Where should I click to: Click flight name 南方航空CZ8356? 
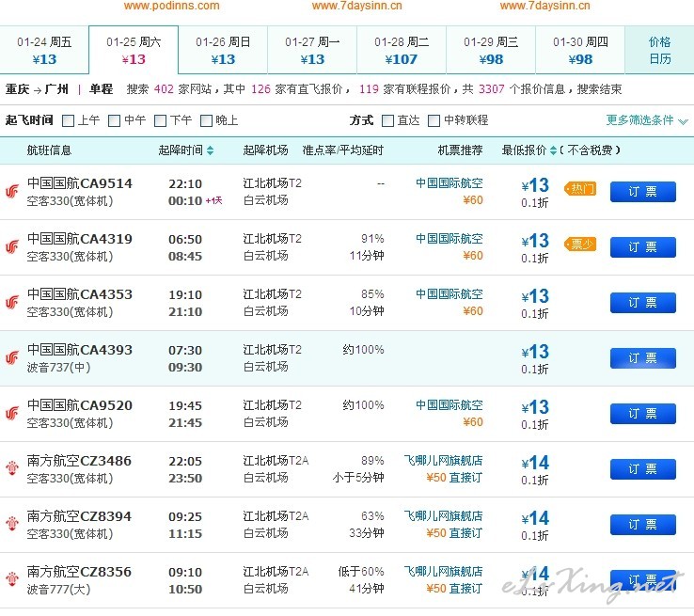pos(79,572)
